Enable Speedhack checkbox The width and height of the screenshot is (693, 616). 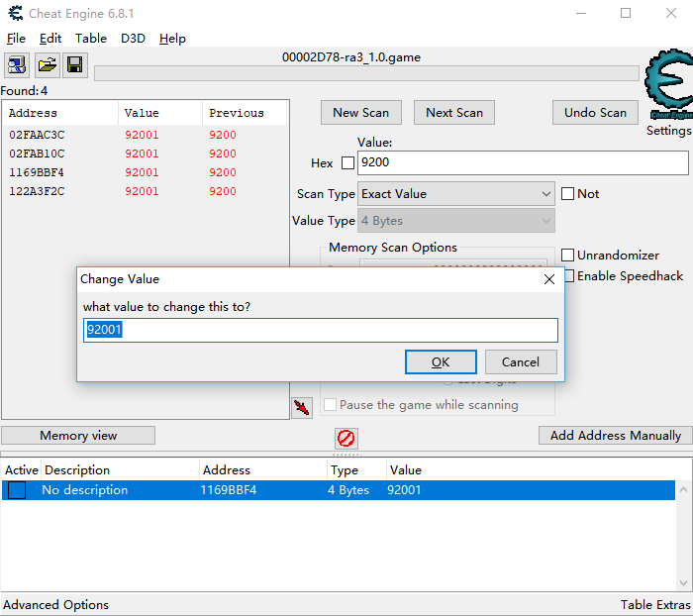pyautogui.click(x=569, y=276)
